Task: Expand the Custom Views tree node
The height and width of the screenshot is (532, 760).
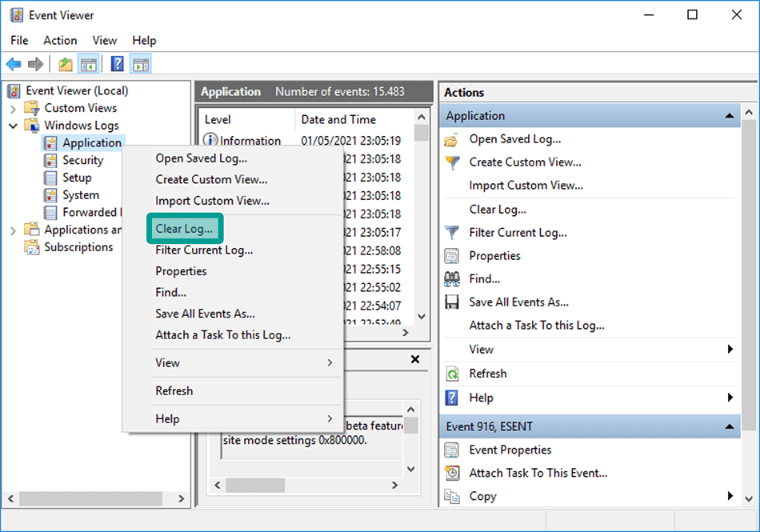Action: tap(13, 109)
